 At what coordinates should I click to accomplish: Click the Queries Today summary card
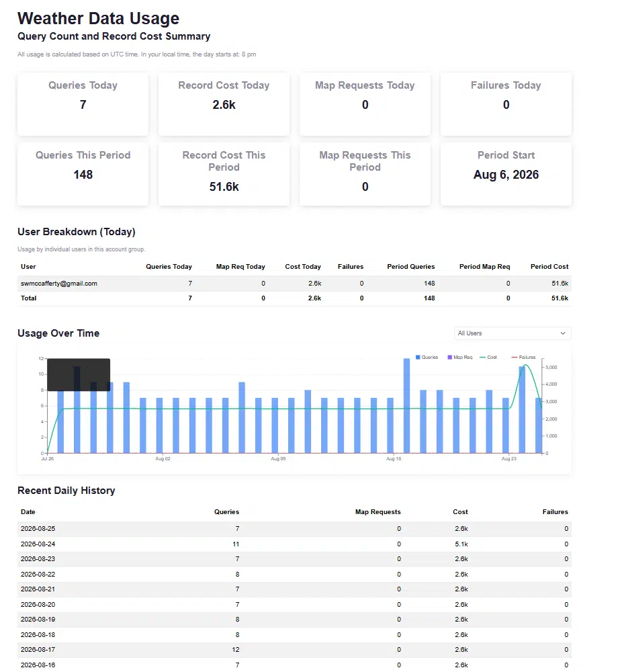83,104
